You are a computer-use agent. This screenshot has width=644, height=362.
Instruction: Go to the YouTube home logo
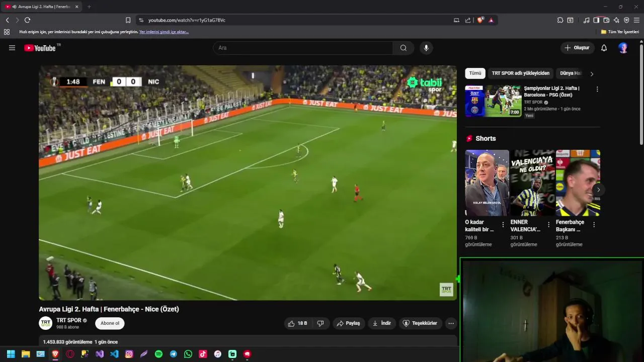(x=42, y=48)
